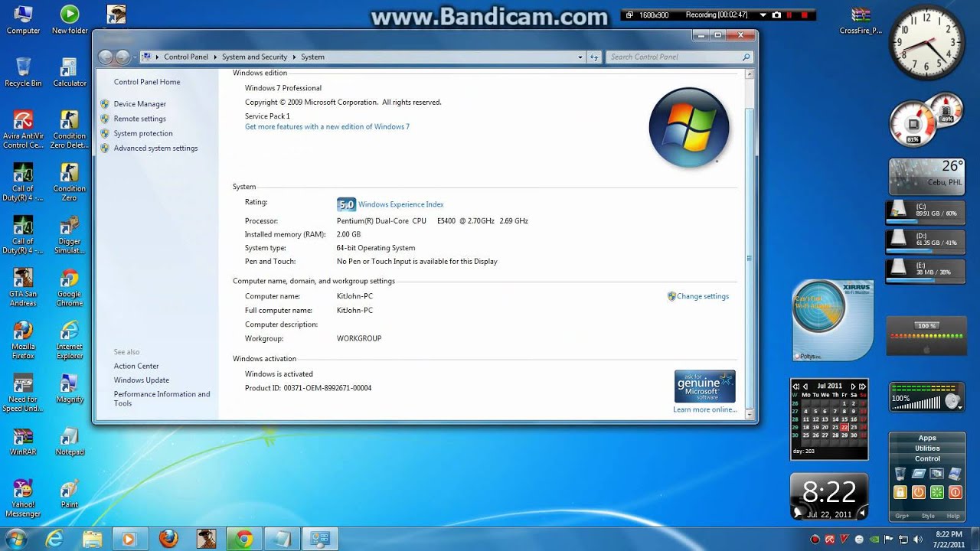Click the 5.0 rating badge
The image size is (980, 551).
346,204
